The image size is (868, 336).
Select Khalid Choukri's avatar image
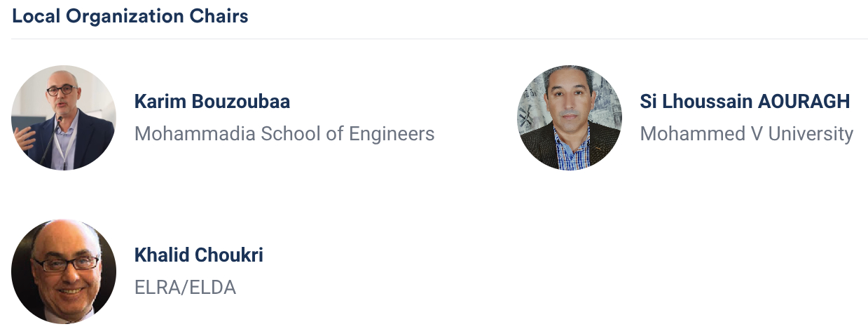[64, 271]
